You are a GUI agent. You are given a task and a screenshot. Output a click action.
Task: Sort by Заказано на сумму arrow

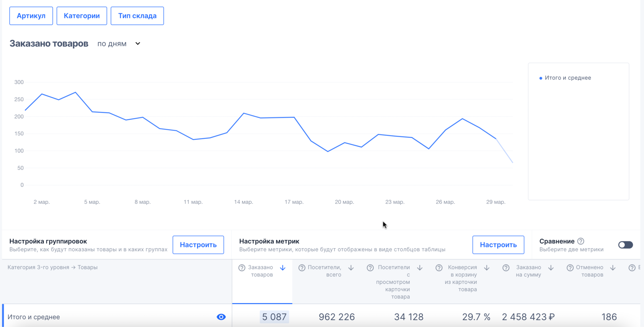coord(551,268)
